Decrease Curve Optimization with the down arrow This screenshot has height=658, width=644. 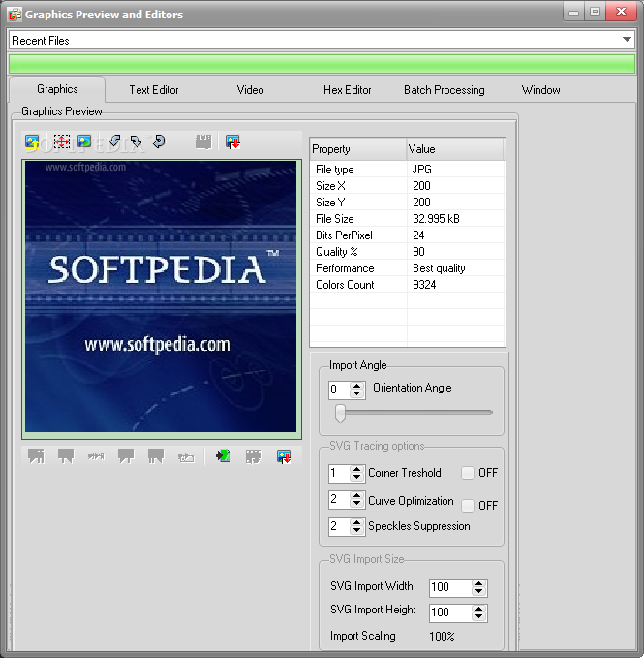(x=356, y=504)
